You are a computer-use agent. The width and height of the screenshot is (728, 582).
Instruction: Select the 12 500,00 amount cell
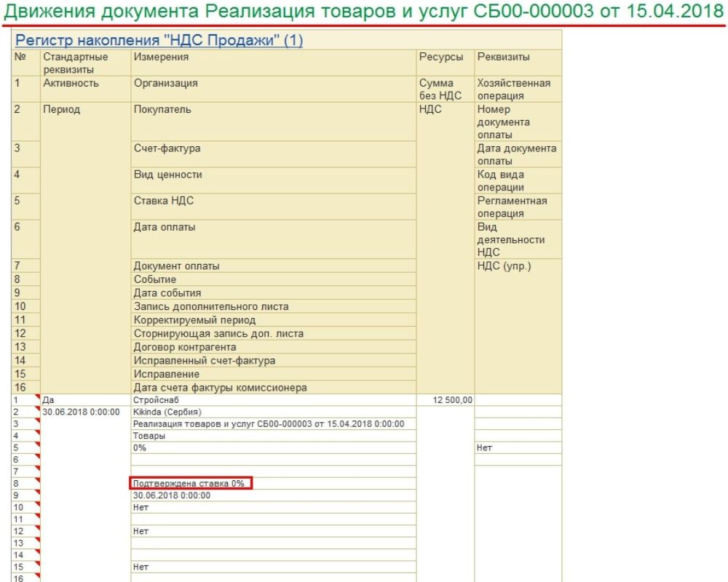pyautogui.click(x=446, y=400)
